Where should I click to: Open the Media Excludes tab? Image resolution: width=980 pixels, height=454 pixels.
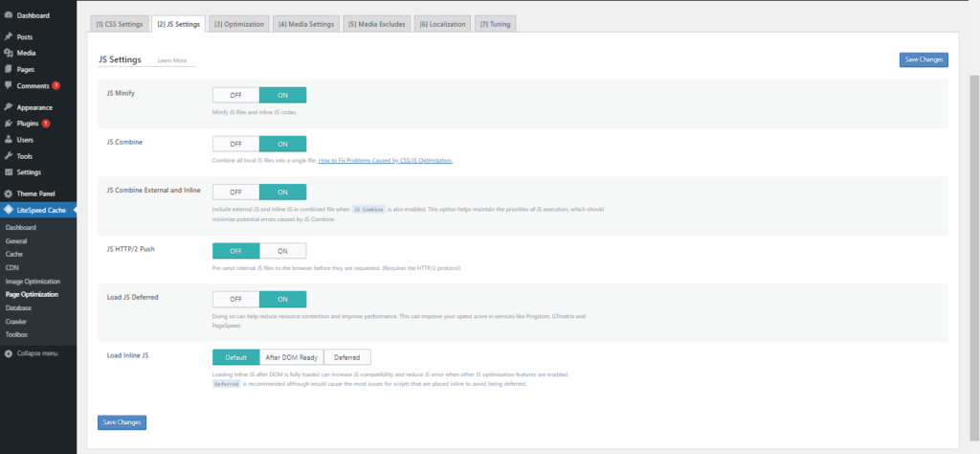coord(376,23)
